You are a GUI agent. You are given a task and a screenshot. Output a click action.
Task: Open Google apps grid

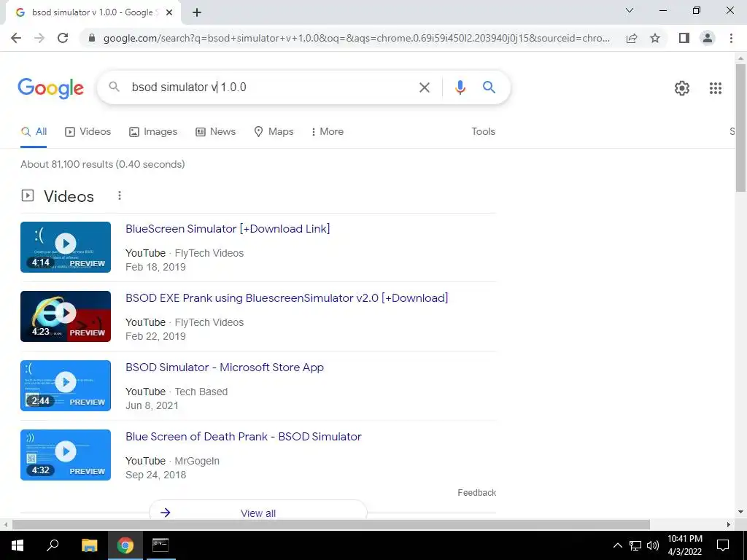[x=715, y=88]
